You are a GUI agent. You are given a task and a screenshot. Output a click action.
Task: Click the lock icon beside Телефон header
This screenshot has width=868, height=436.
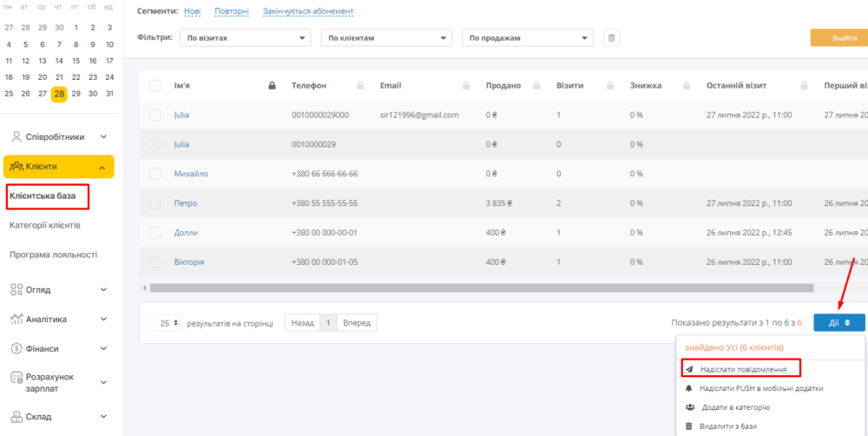[359, 86]
